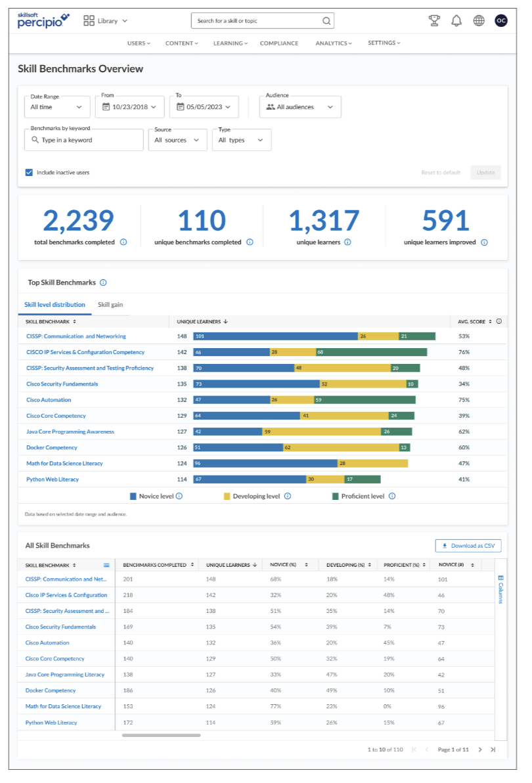Open Python Web Literacy link in table
The height and width of the screenshot is (783, 532).
[51, 723]
